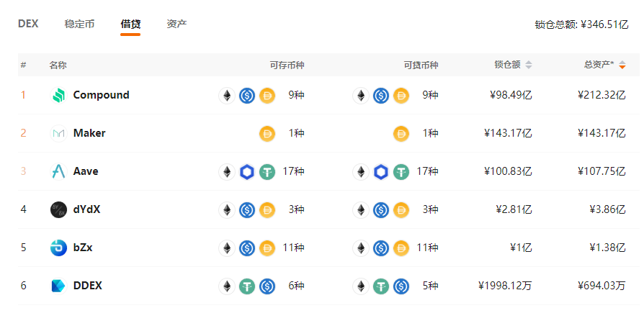Open the 资产 tab
The height and width of the screenshot is (326, 644).
(177, 24)
